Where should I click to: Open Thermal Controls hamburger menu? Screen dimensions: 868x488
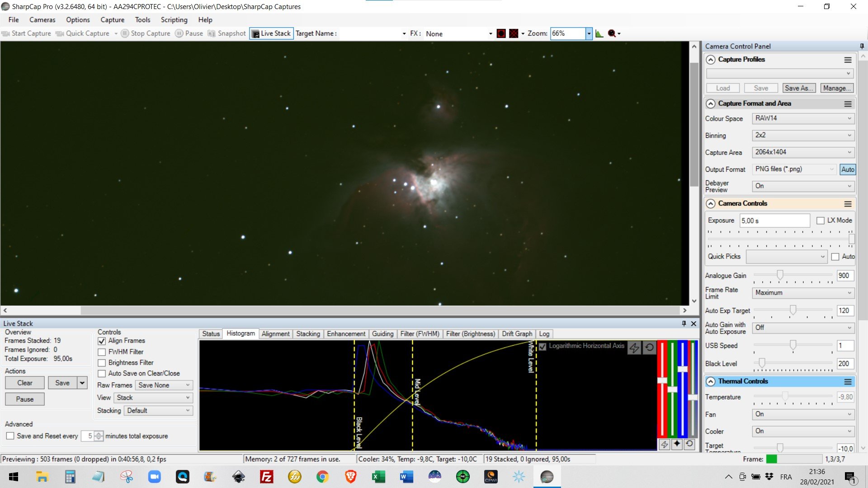point(848,382)
